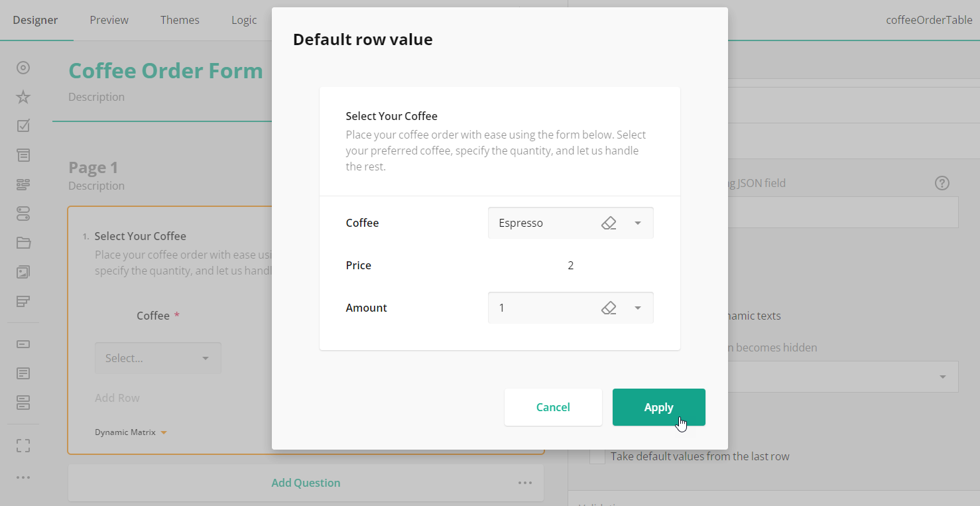Viewport: 980px width, 506px height.
Task: Open more question types via the ellipsis icon
Action: 23,477
